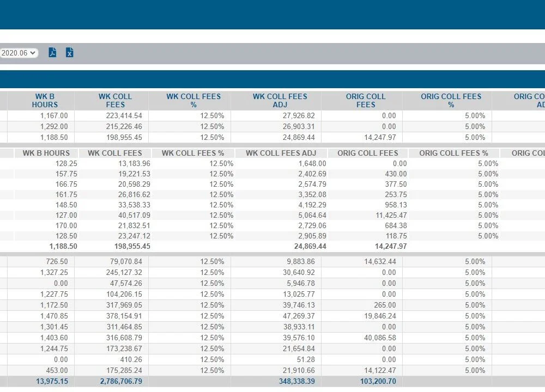This screenshot has height=392, width=545.
Task: Sort by WK COLL FEES main header
Action: (115, 100)
